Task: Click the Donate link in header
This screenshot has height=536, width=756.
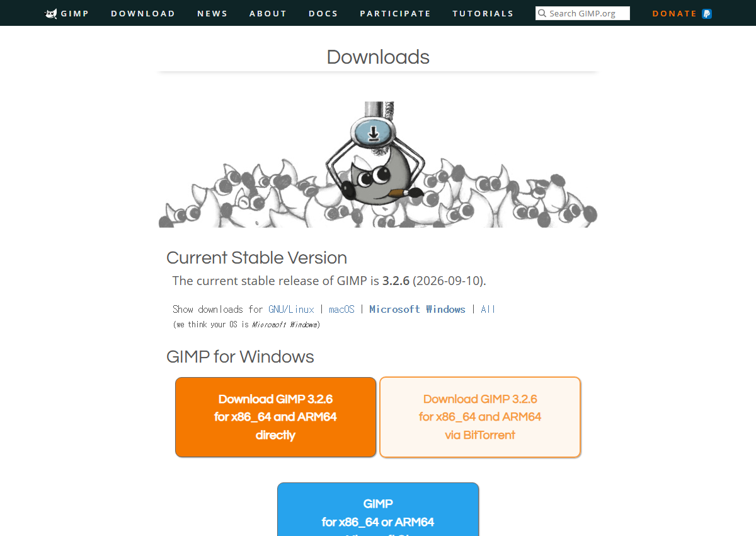Action: (675, 13)
